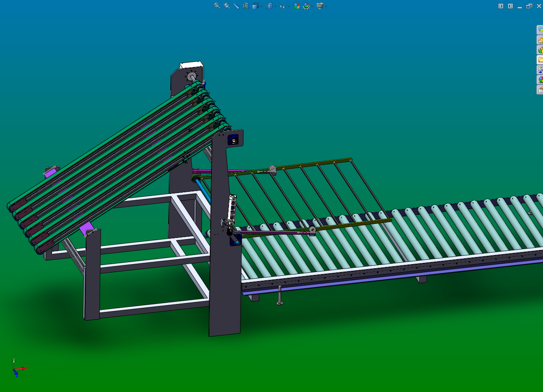Select the leveling foot under the roller conveyor
Image resolution: width=543 pixels, height=392 pixels.
(x=280, y=295)
